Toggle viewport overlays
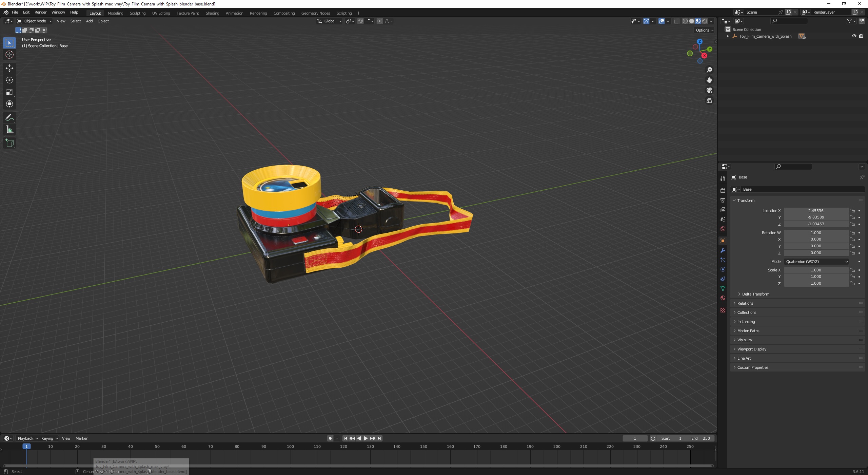 tap(662, 21)
